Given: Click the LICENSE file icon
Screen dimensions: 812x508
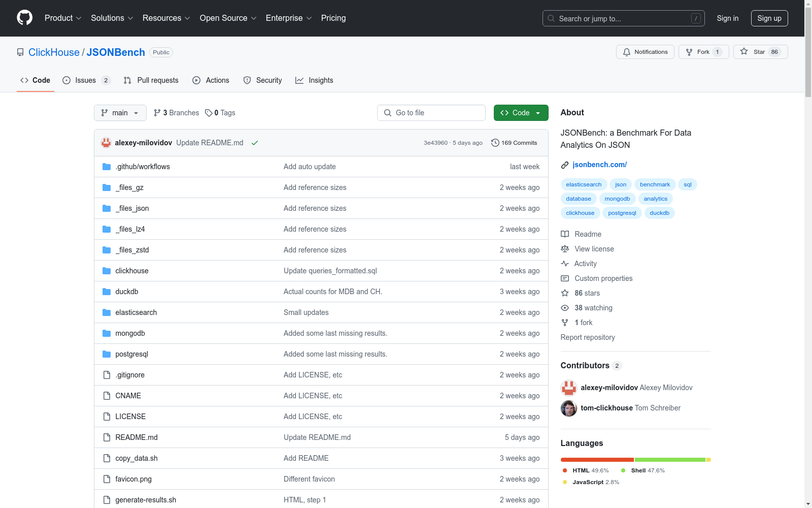Looking at the screenshot, I should pos(107,417).
